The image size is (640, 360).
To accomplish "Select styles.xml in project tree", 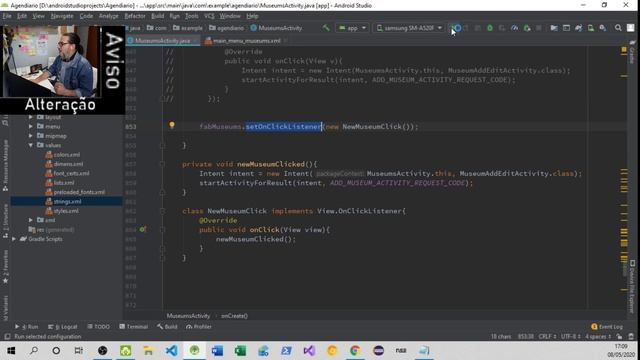I will (x=66, y=211).
